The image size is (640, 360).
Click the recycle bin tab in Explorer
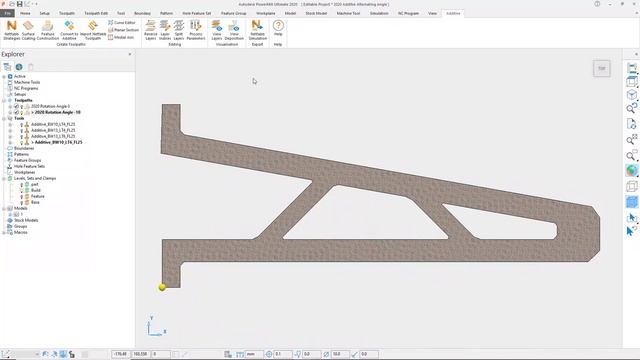click(x=31, y=67)
